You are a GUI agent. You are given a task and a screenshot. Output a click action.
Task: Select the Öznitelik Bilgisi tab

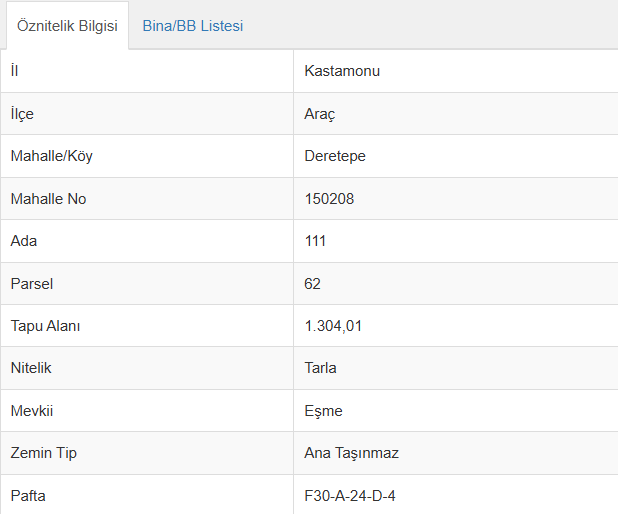coord(67,26)
